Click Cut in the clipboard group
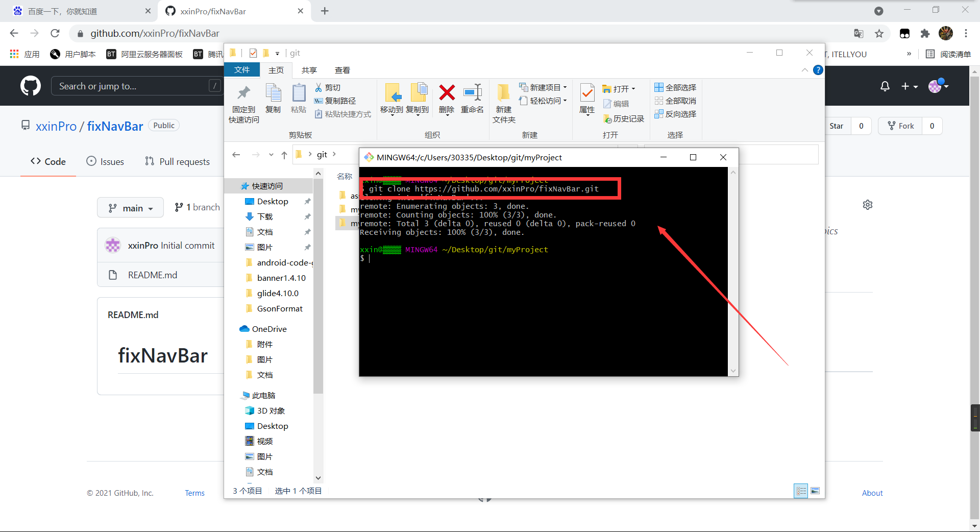This screenshot has width=980, height=532. coord(328,88)
